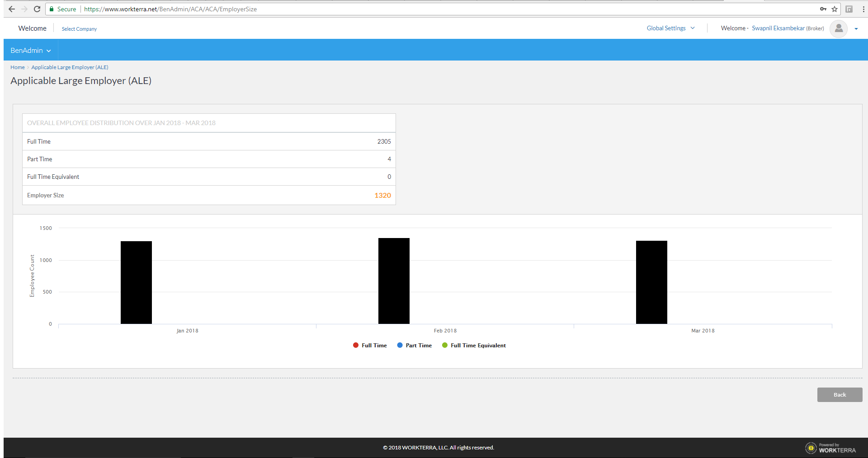Toggle Part Time series in chart legend
The image size is (868, 458).
tap(415, 346)
